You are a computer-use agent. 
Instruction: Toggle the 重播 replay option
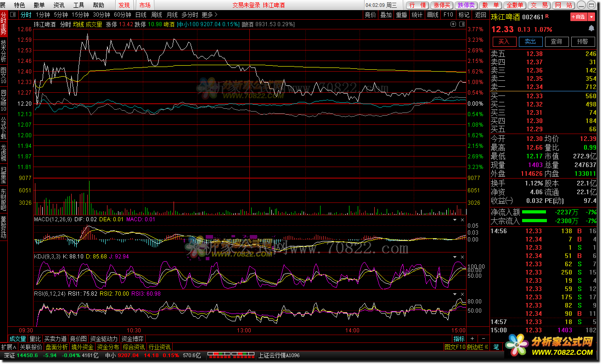click(x=401, y=15)
